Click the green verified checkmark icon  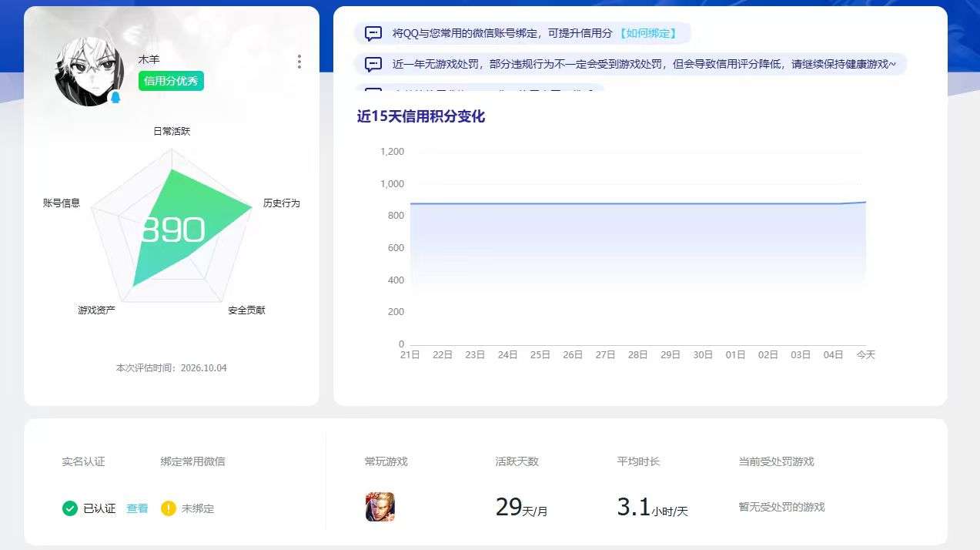[70, 508]
